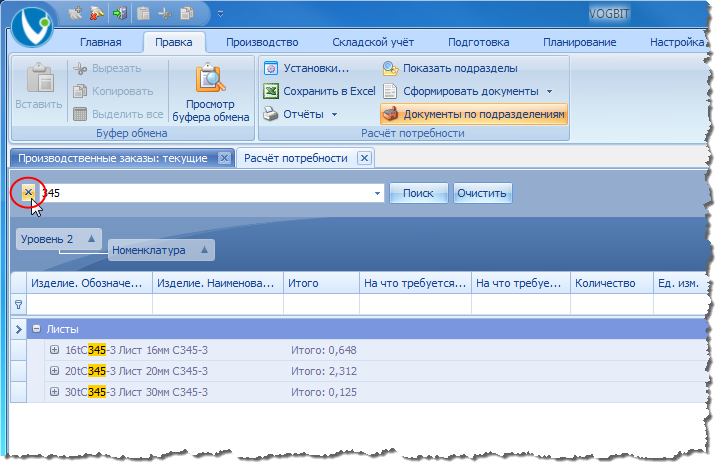Click the Показать подразделы button label
719x466 pixels.
[460, 68]
